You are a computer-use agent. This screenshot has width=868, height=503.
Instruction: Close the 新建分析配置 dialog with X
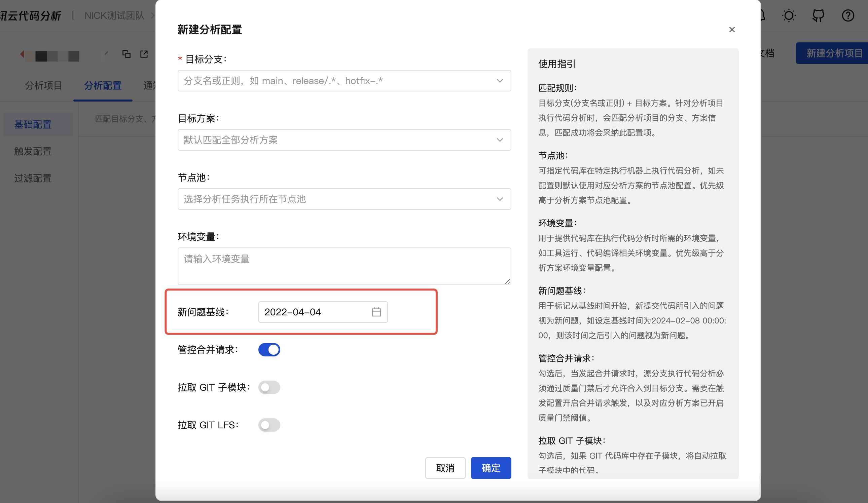[732, 30]
